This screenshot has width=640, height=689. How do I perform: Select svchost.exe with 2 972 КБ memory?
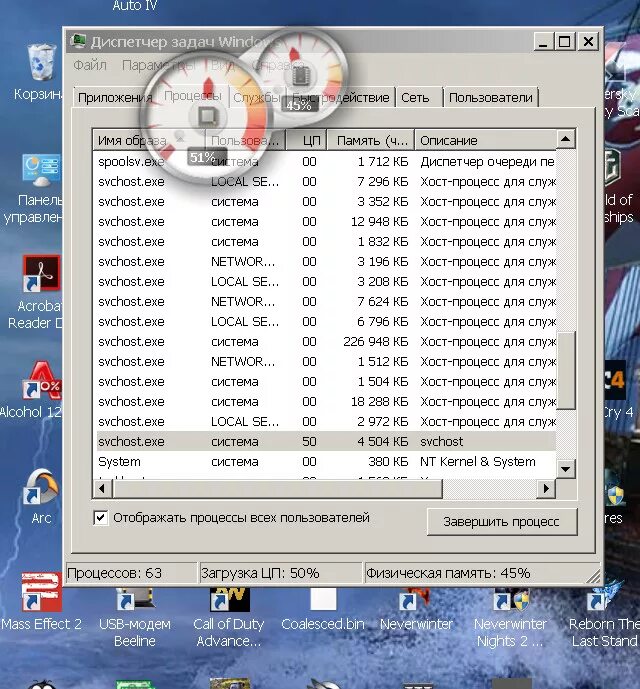click(324, 421)
